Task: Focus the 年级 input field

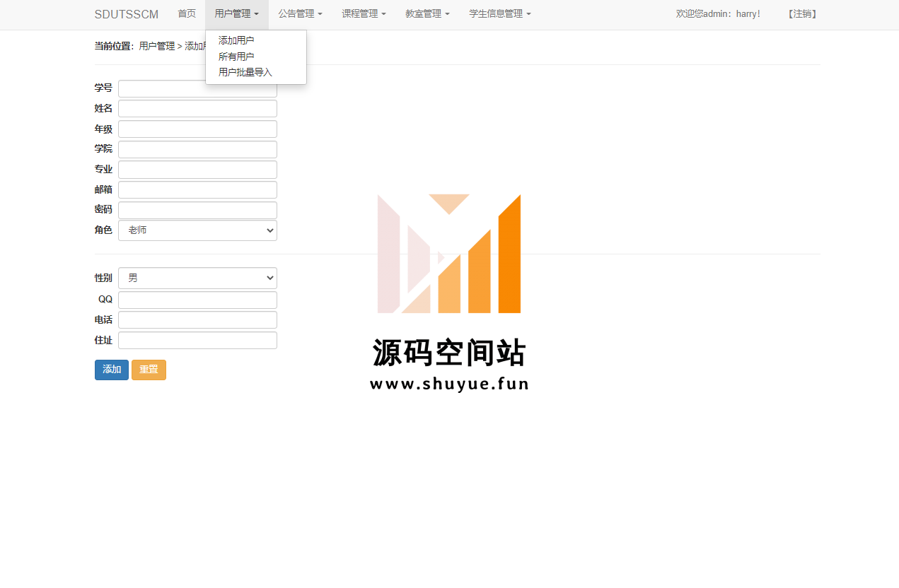Action: pos(197,129)
